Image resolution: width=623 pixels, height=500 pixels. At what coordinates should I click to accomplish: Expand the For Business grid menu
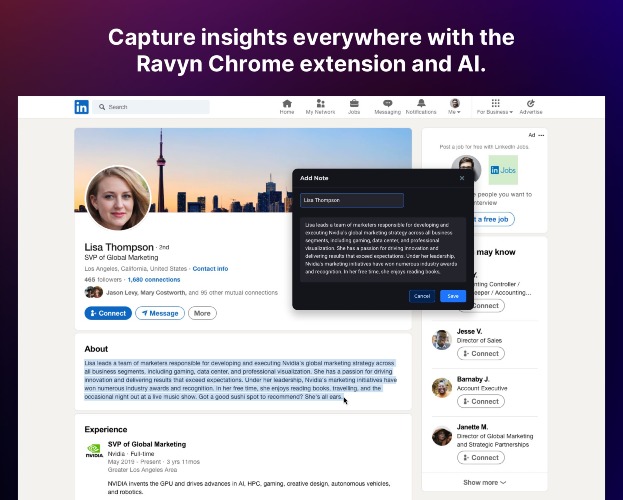coord(495,107)
